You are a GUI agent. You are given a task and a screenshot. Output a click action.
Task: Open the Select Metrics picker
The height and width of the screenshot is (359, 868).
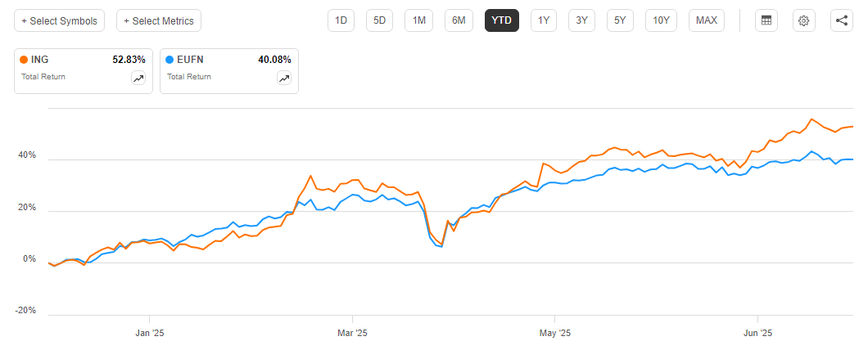click(159, 20)
